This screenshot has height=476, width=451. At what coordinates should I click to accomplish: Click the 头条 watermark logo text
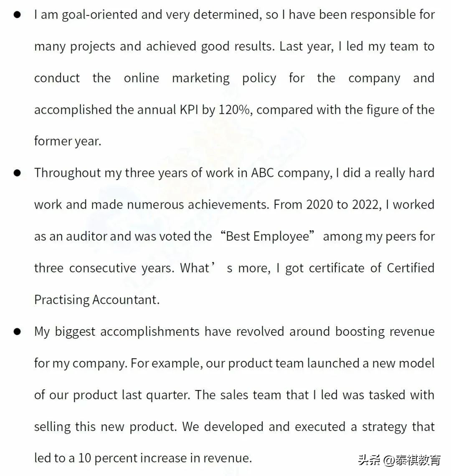point(369,460)
